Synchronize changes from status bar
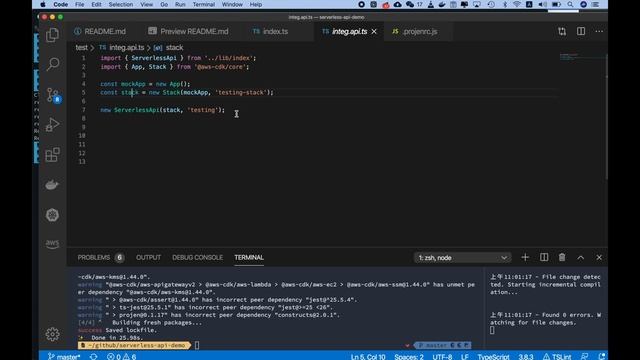Viewport: 640px width, 360px height. 93,356
